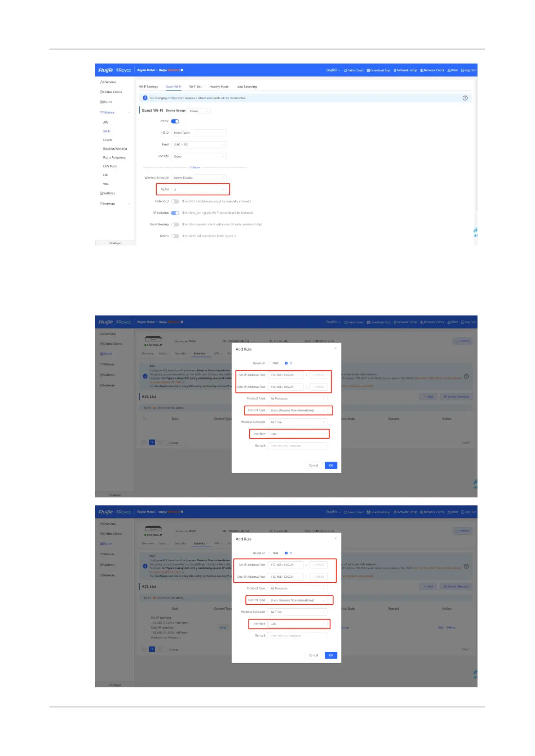Click Add button beside ACL List in middle screenshot
This screenshot has width=535, height=756.
pos(429,397)
